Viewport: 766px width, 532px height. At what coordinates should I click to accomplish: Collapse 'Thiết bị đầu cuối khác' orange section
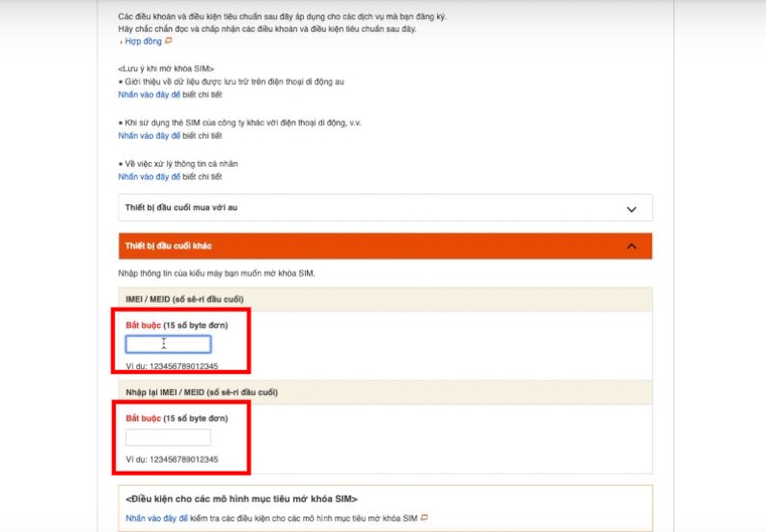[385, 245]
